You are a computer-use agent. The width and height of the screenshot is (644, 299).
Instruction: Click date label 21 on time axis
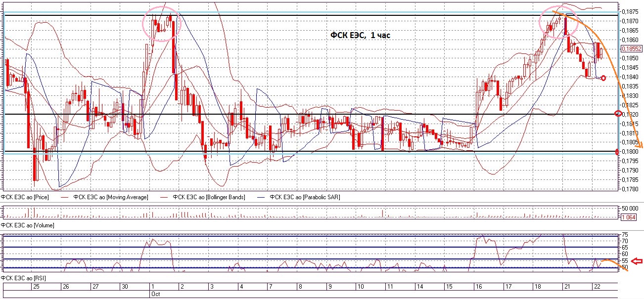pyautogui.click(x=567, y=287)
